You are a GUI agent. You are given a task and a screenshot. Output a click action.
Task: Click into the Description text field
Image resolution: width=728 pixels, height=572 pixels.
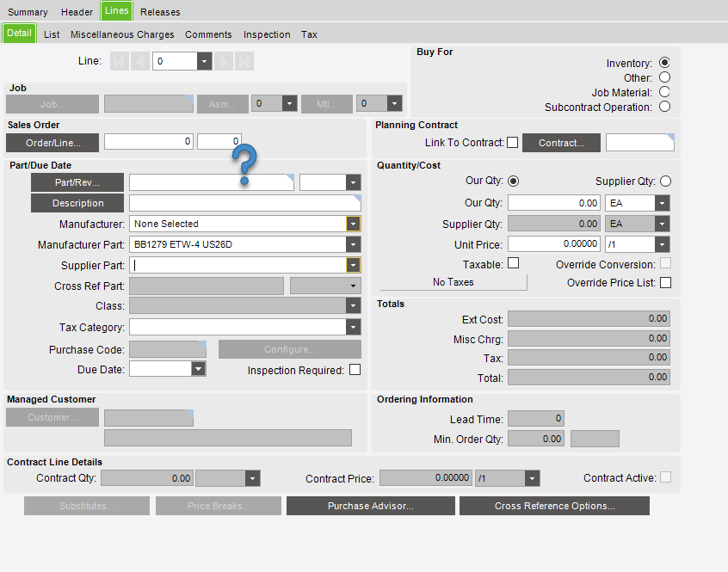(x=244, y=203)
